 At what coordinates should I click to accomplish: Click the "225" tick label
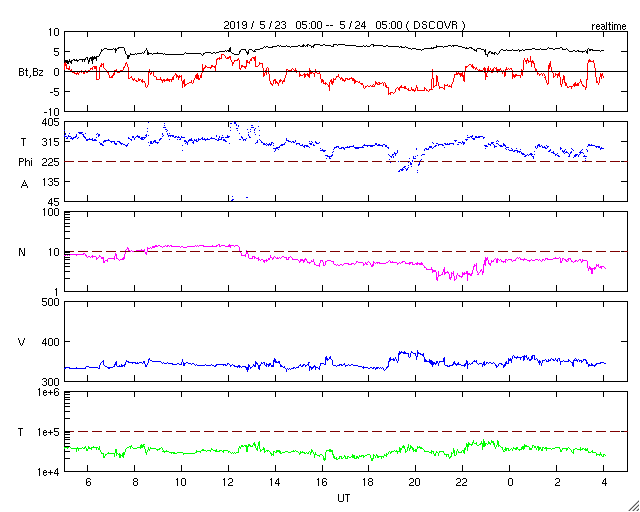click(x=51, y=162)
